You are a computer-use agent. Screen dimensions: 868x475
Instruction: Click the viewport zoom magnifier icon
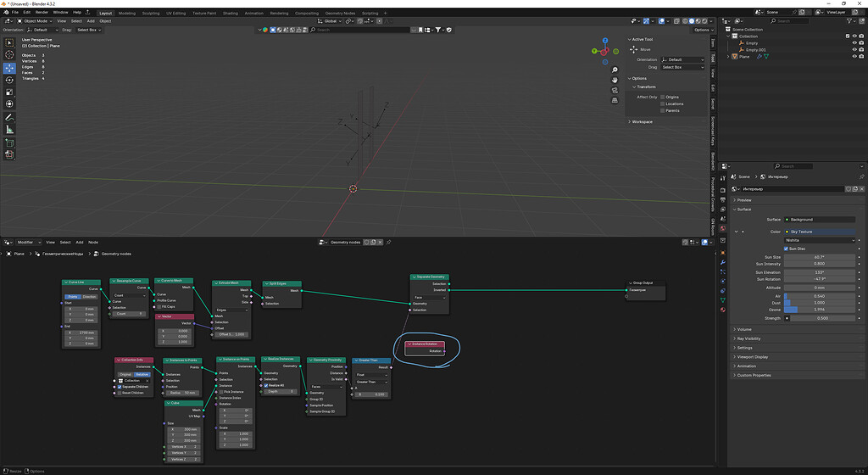[615, 70]
